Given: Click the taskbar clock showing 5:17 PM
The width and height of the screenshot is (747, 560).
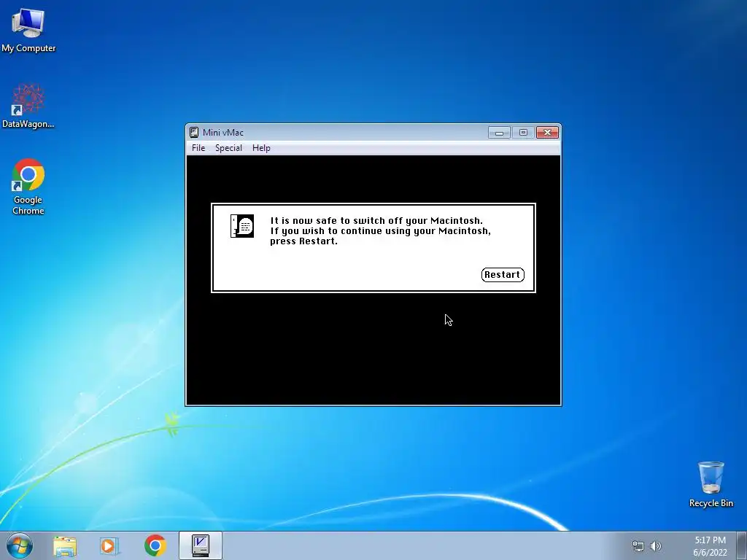Looking at the screenshot, I should [710, 546].
